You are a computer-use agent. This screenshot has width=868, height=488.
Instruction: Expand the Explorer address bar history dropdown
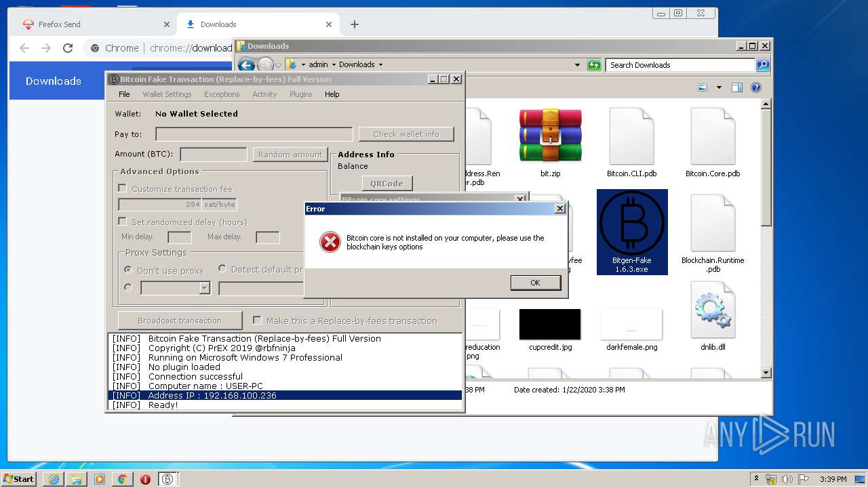pos(577,65)
